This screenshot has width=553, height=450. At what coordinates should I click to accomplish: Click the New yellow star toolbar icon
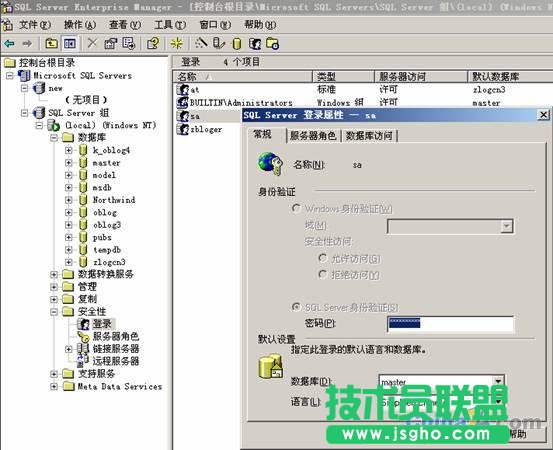click(x=177, y=43)
